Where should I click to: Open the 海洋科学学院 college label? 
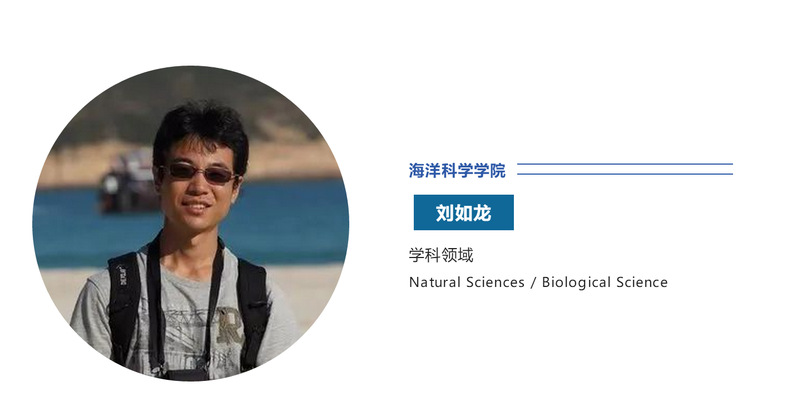pyautogui.click(x=457, y=170)
